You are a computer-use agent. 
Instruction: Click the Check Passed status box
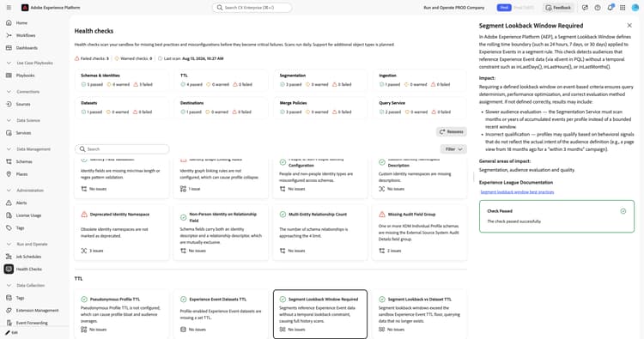556,216
